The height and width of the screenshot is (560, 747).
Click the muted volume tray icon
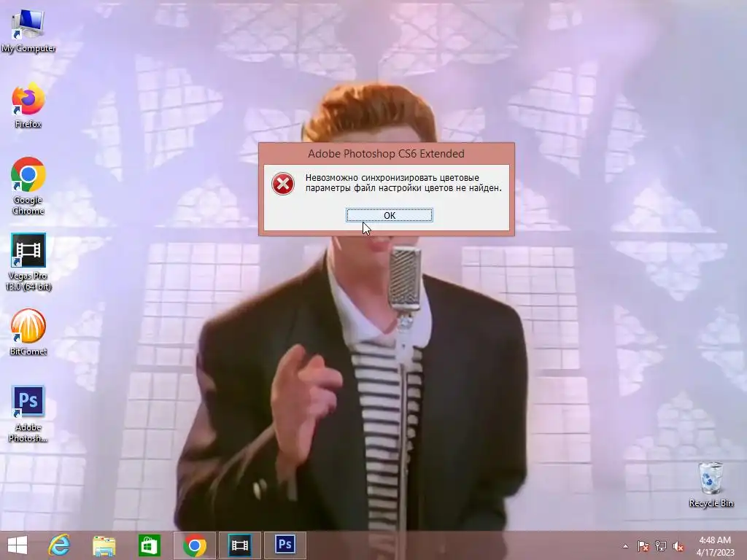678,546
